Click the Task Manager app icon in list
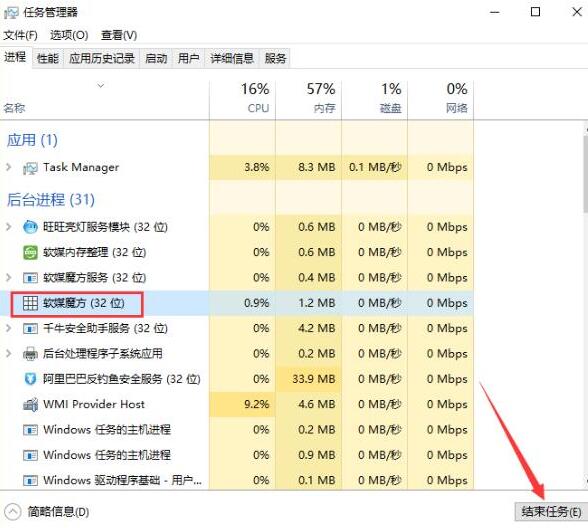588x528 pixels. point(30,168)
